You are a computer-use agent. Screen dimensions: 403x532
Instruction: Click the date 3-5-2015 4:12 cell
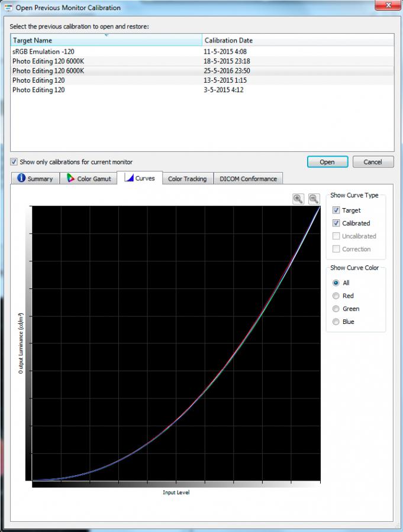pyautogui.click(x=223, y=90)
